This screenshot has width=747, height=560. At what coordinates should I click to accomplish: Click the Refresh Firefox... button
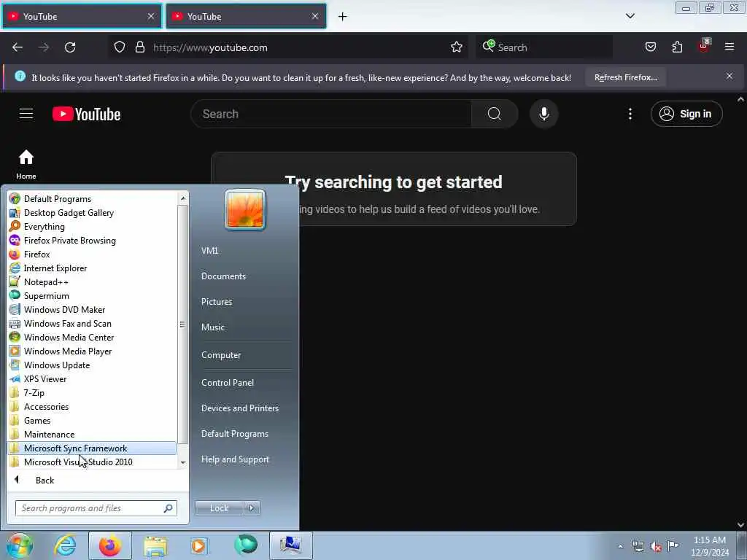[x=625, y=77]
